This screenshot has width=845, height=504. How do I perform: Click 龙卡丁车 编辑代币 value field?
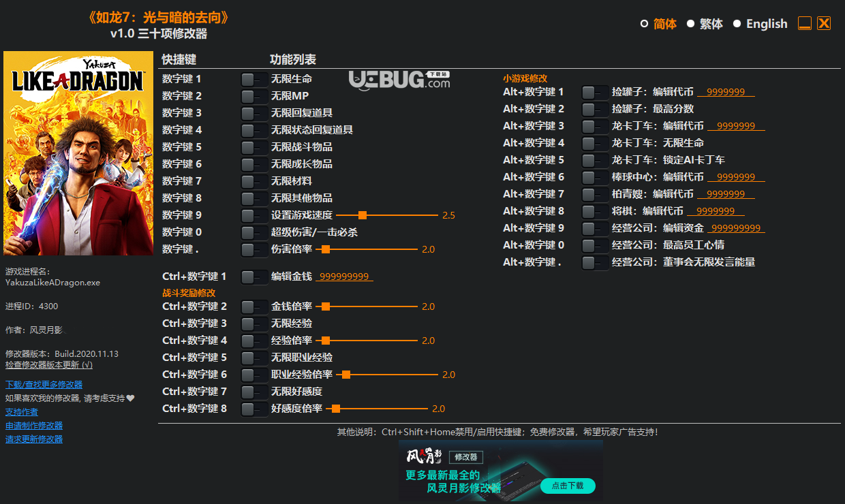point(736,126)
